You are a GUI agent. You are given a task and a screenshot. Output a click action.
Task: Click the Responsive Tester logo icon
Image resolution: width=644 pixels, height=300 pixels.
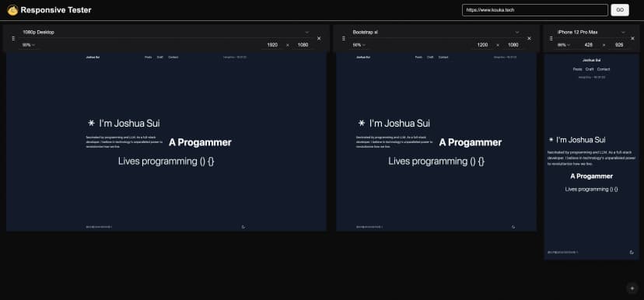12,10
